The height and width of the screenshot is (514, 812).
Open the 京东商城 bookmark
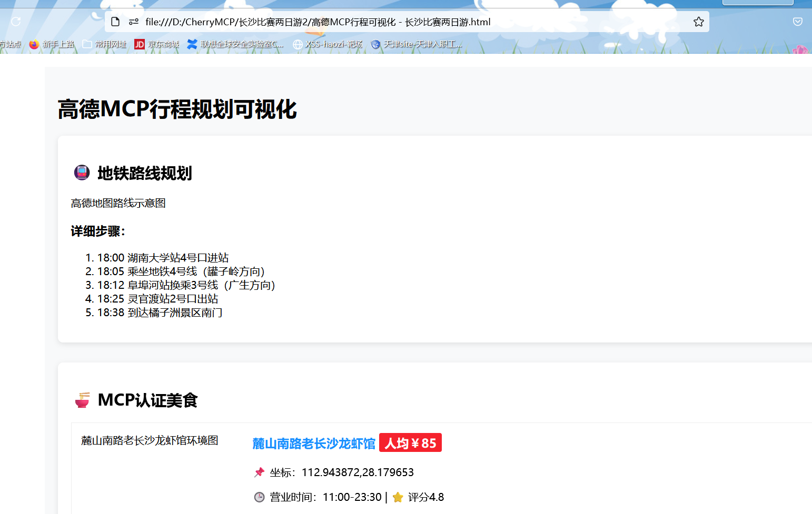click(x=157, y=44)
